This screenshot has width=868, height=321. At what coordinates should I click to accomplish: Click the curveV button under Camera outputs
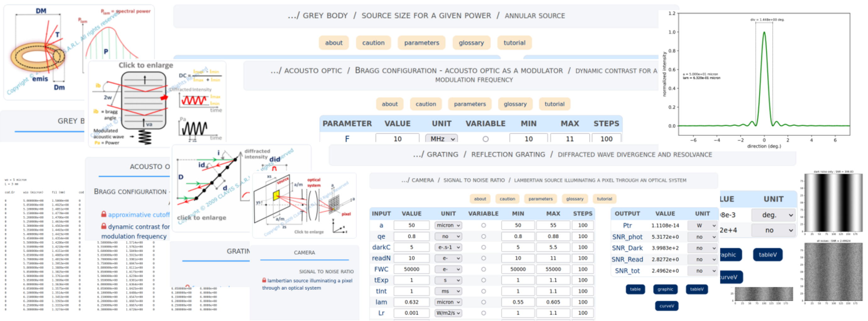[666, 306]
